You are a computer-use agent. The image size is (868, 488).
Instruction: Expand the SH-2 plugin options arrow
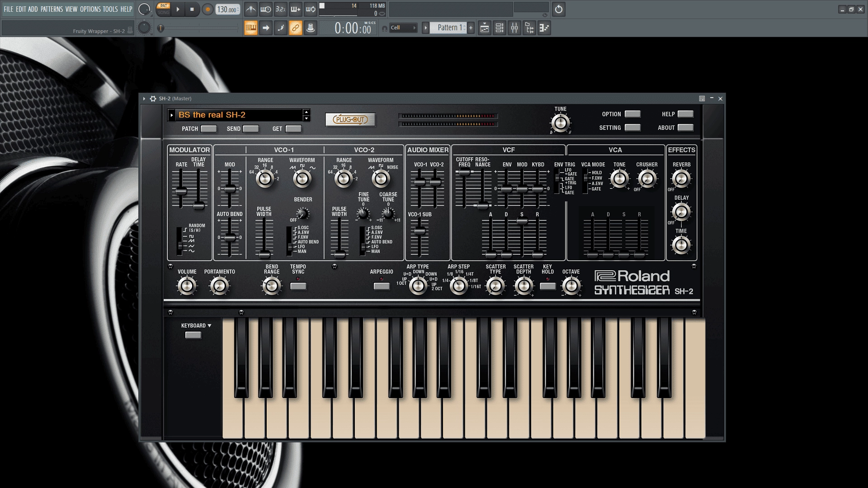tap(144, 99)
